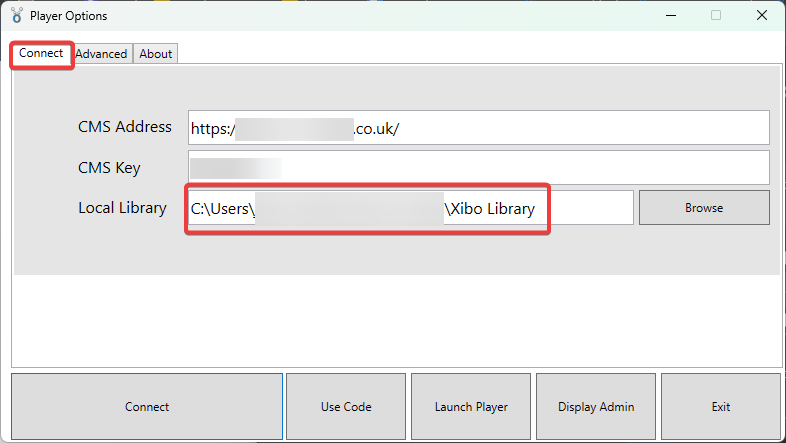
Task: Open Display Admin
Action: 596,407
